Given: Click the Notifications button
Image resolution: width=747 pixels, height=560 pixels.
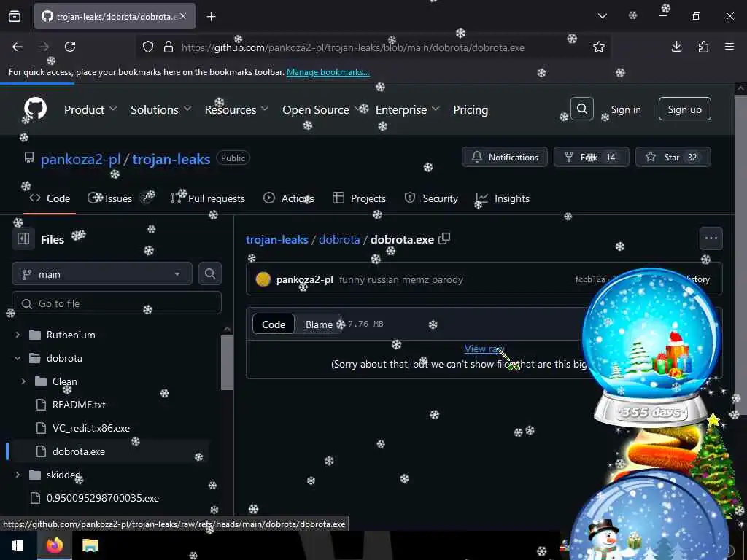Looking at the screenshot, I should point(505,157).
